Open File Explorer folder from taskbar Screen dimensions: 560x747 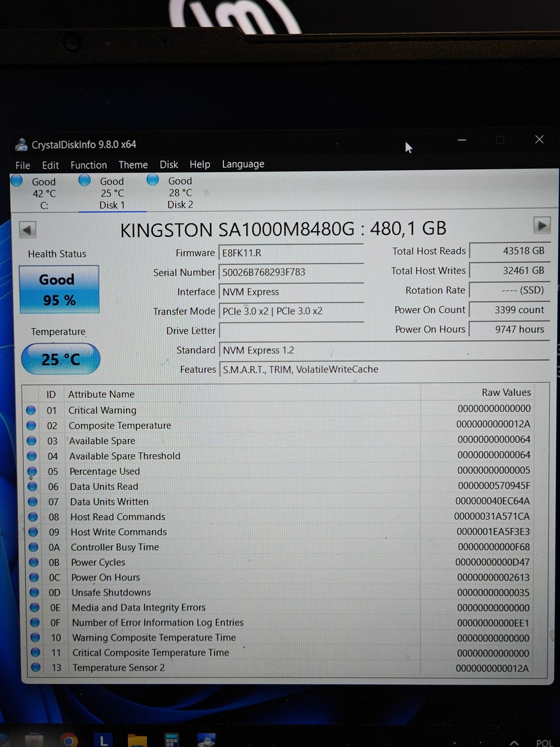[x=137, y=741]
